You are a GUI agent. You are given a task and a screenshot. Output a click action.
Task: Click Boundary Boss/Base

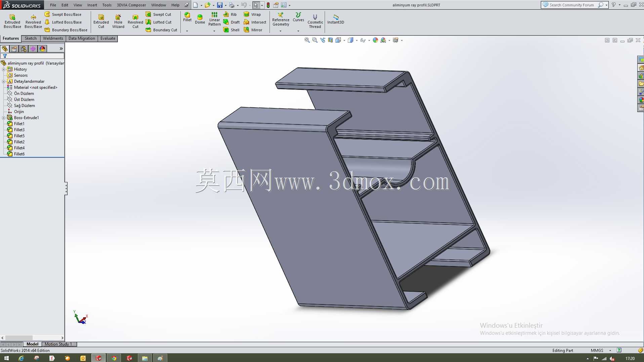(x=66, y=30)
